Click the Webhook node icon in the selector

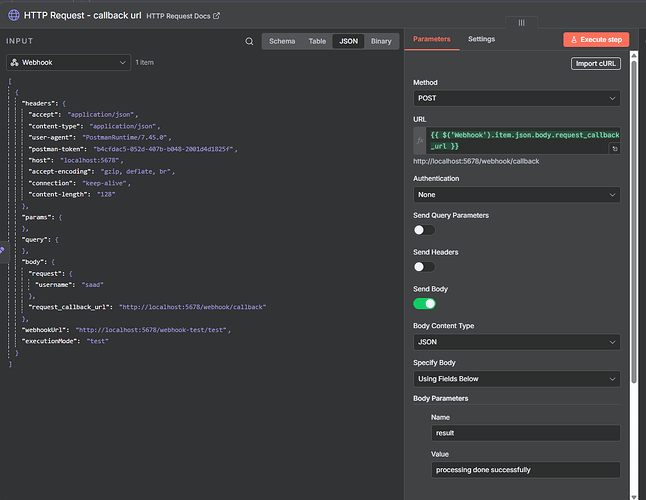click(x=14, y=62)
